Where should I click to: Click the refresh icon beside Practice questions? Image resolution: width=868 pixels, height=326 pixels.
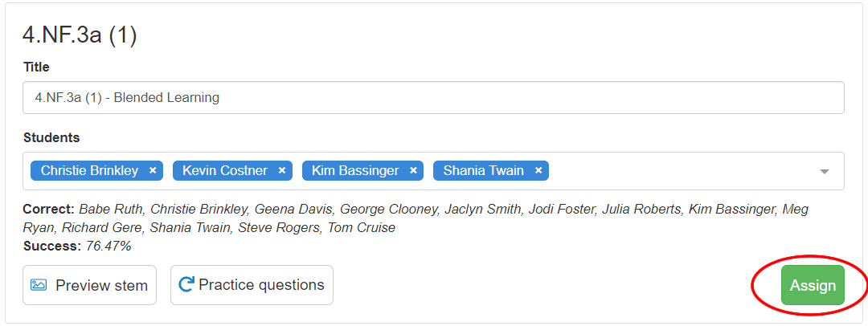tap(186, 285)
